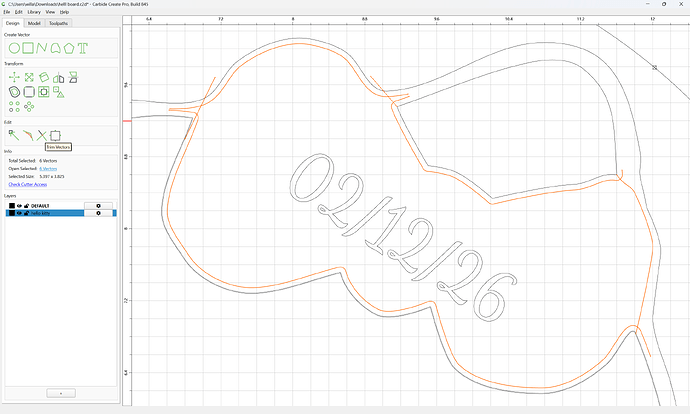Click the DEFAULT layer black color swatch
Image resolution: width=690 pixels, height=414 pixels.
click(12, 206)
